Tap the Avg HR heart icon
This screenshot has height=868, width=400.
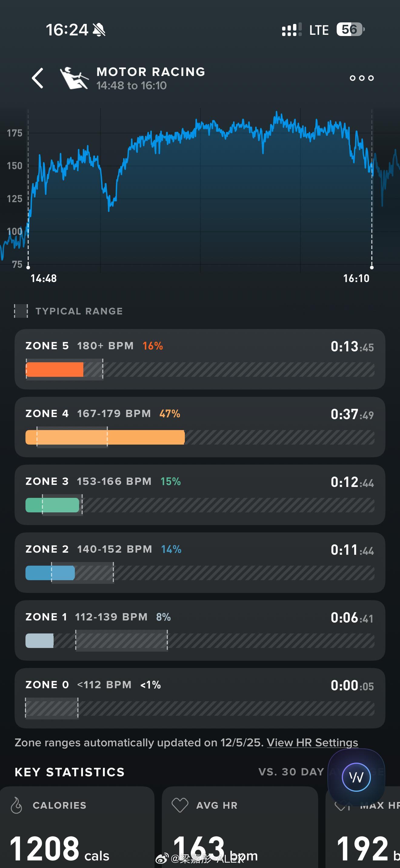[180, 805]
